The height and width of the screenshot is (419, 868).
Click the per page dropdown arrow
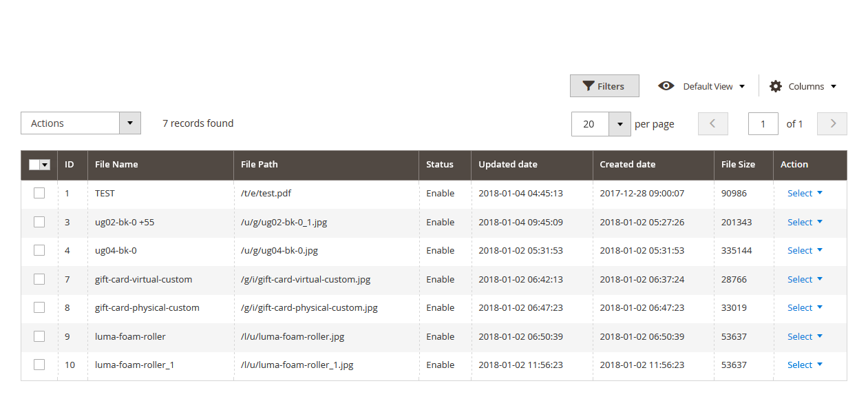[620, 124]
